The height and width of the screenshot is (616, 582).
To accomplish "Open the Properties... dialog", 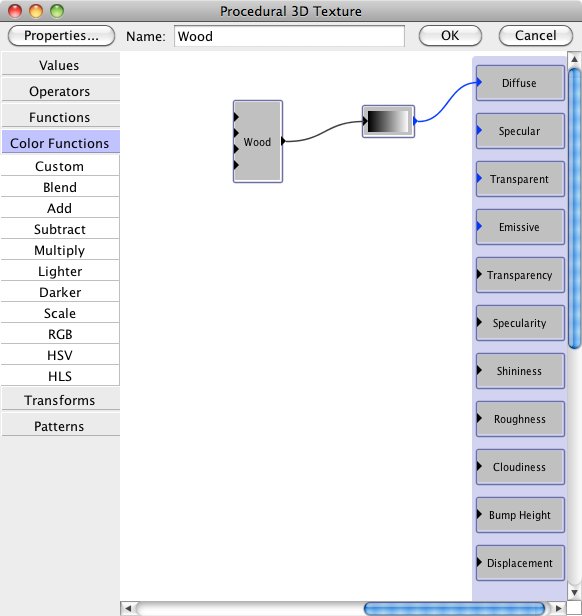I will click(61, 36).
